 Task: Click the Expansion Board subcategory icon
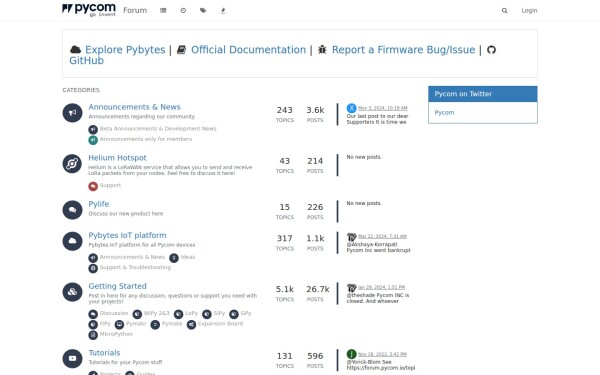point(191,324)
